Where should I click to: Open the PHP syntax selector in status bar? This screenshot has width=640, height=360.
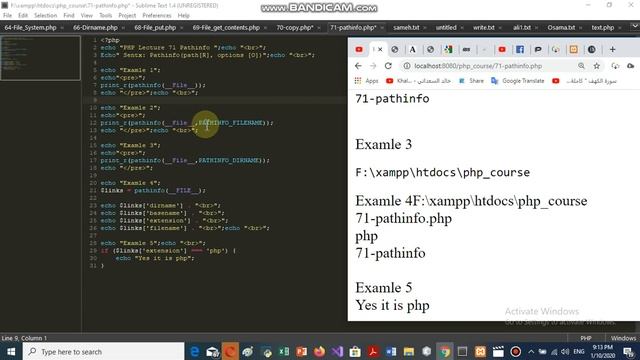[x=586, y=338]
